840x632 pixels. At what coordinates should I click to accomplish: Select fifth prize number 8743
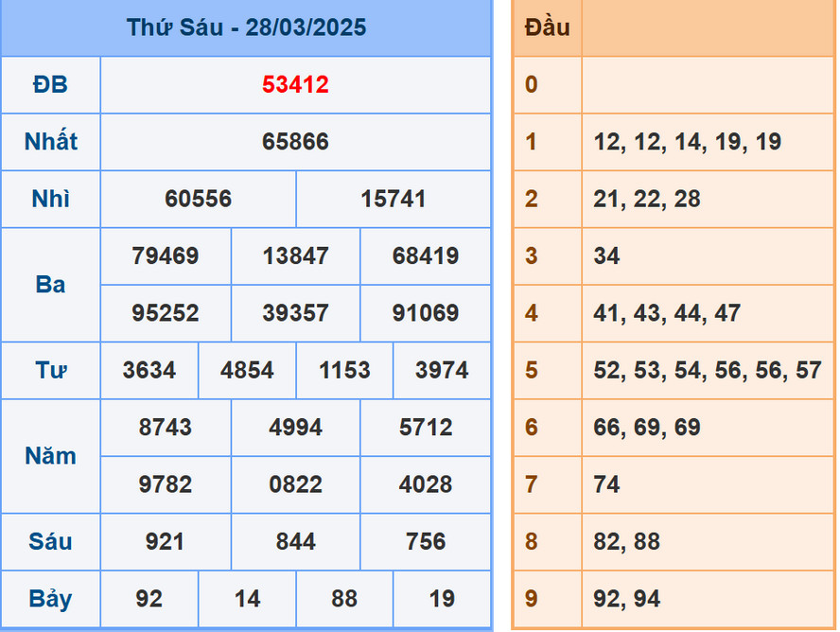(x=166, y=428)
